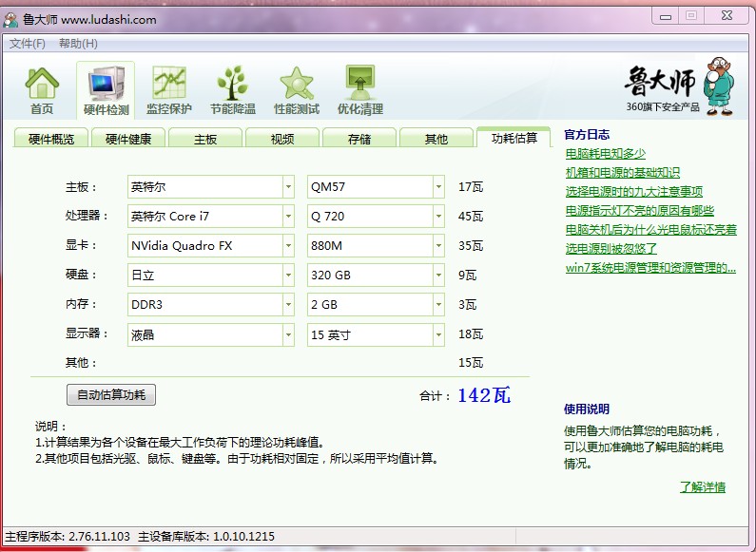This screenshot has width=756, height=552.
Task: Switch to the 主板 tab
Action: pyautogui.click(x=205, y=139)
